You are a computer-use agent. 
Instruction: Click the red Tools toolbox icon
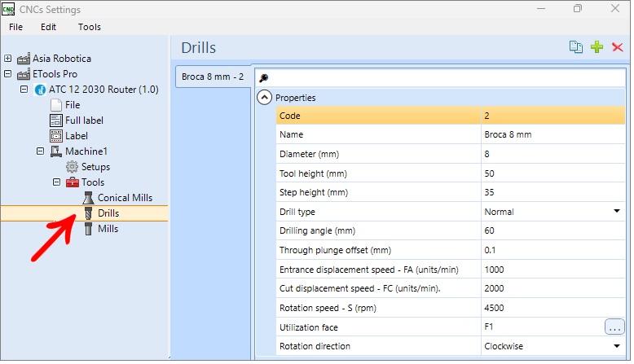pyautogui.click(x=72, y=182)
